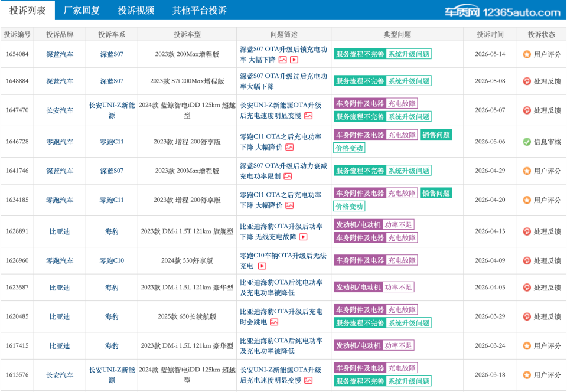The height and width of the screenshot is (392, 567).
Task: Click 处理反馈 status icon for complaint 1623587
Action: (527, 288)
